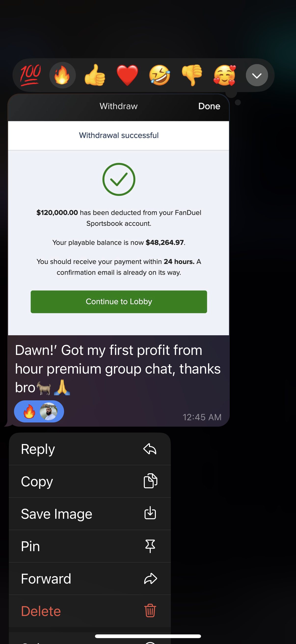React with the thumbs down emoji
The width and height of the screenshot is (296, 644).
click(x=192, y=75)
